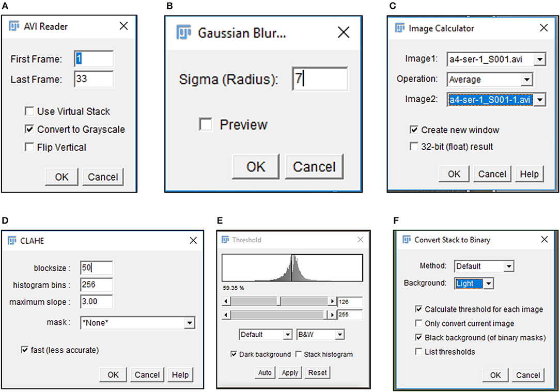
Task: Toggle Create new window checkbox
Action: pyautogui.click(x=414, y=130)
